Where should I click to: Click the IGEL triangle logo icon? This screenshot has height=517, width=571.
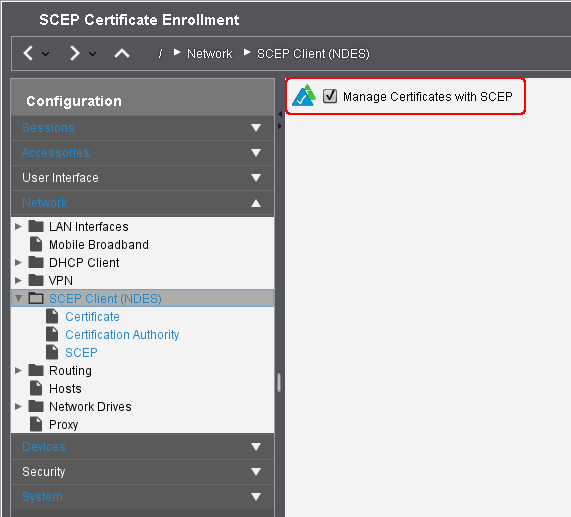304,96
